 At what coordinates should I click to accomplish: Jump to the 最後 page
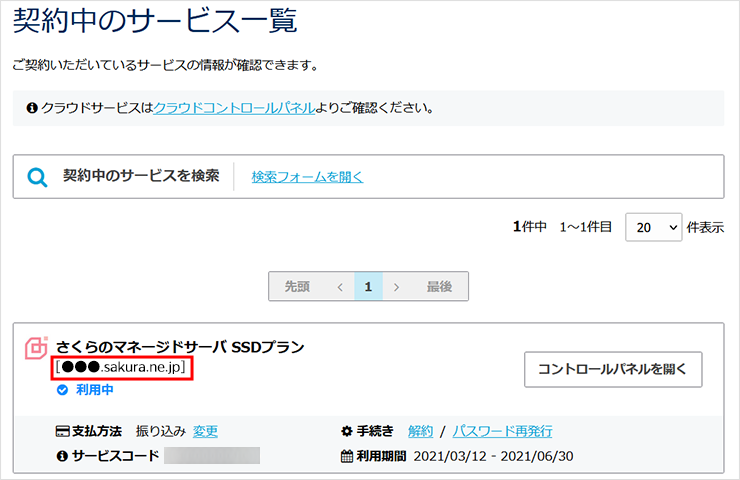tap(439, 286)
